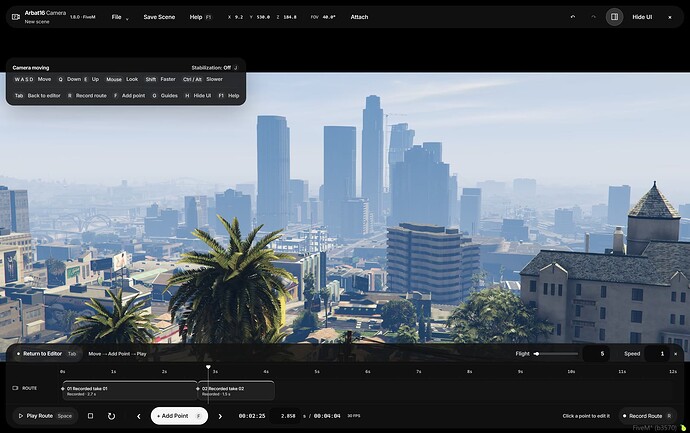Viewport: 690px width, 433px height.
Task: Click the Add point hint in help panel
Action: (x=130, y=95)
